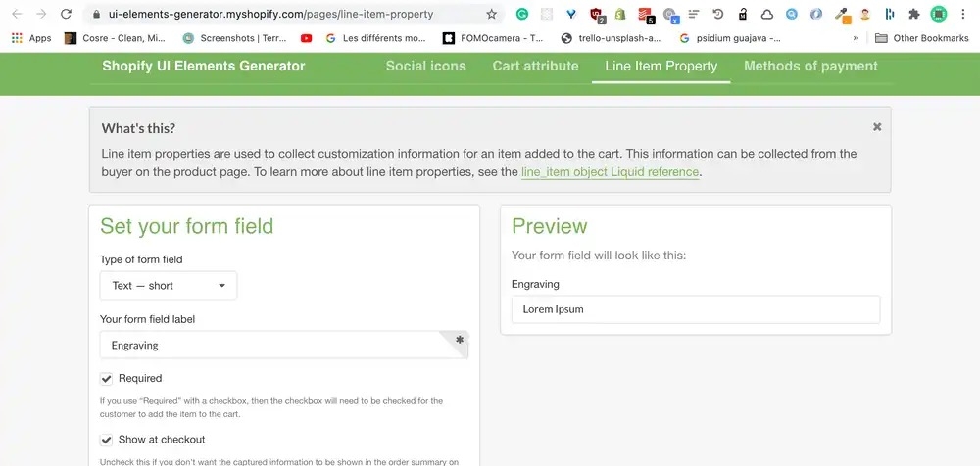This screenshot has width=980, height=466.
Task: Dismiss the What's this? info box
Action: [877, 127]
